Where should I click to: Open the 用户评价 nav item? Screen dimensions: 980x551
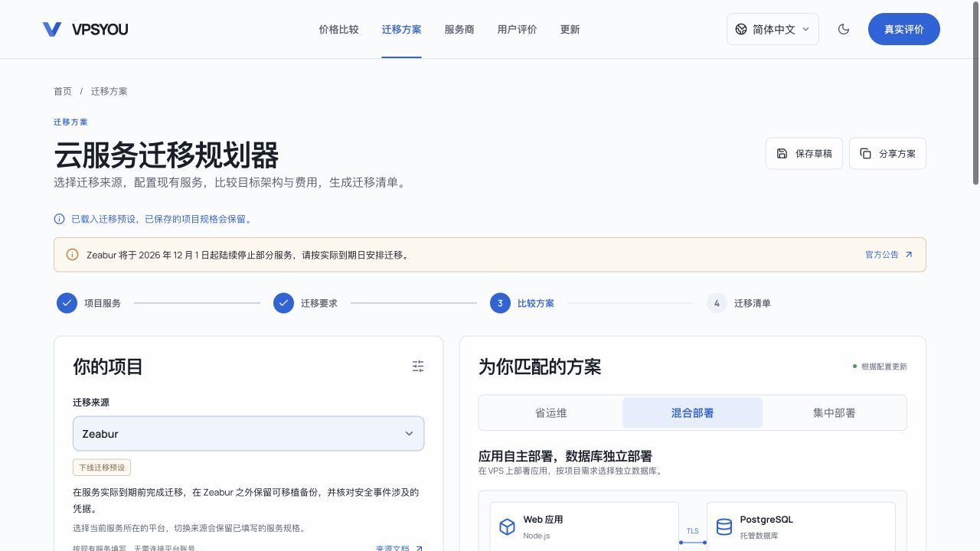[517, 29]
